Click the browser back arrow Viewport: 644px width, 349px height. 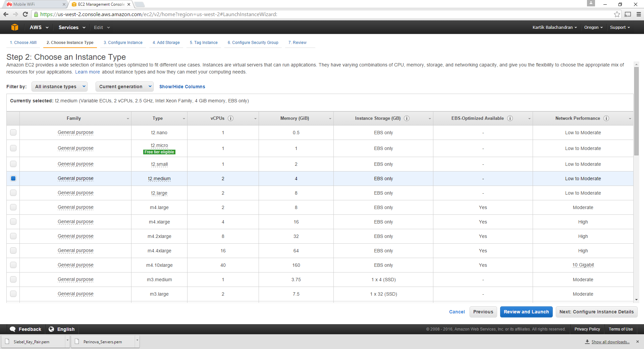6,14
